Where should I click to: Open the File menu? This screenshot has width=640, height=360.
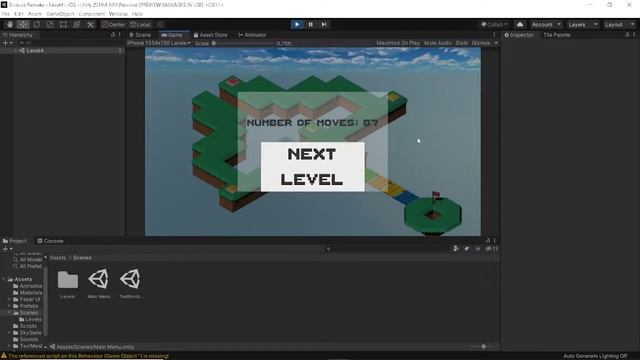(6, 14)
